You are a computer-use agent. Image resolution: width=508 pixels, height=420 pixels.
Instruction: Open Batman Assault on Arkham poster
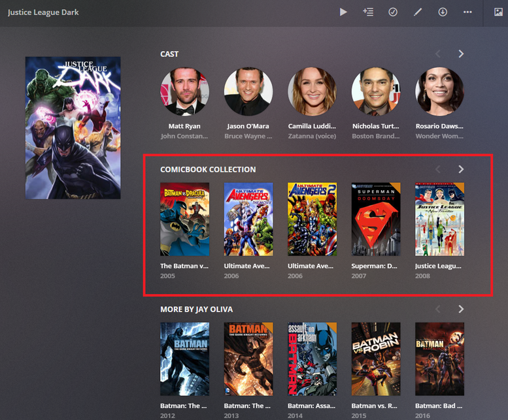[x=313, y=359]
